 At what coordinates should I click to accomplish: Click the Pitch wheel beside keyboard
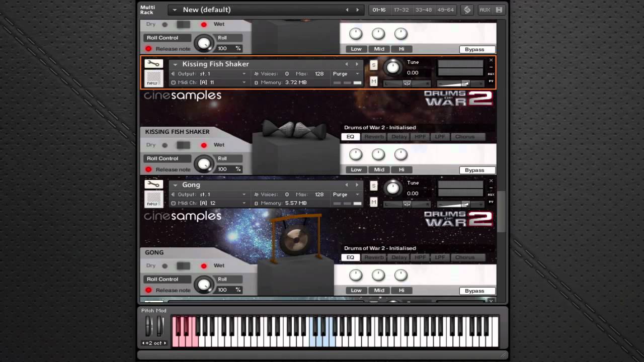point(148,326)
